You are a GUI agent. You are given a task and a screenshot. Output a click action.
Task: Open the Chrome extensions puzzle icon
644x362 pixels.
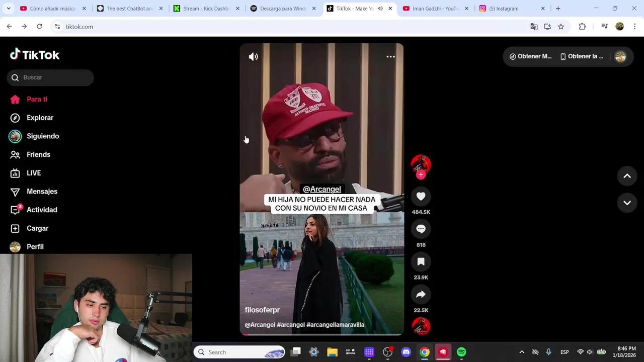582,27
